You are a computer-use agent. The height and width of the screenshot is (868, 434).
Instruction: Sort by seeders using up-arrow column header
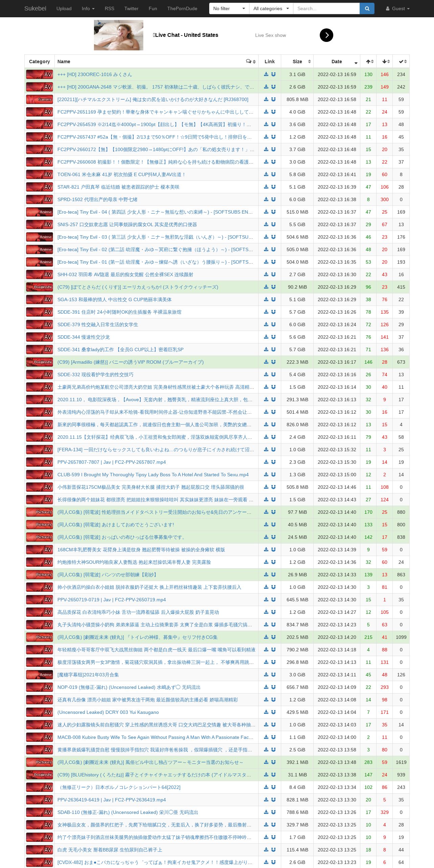[368, 62]
